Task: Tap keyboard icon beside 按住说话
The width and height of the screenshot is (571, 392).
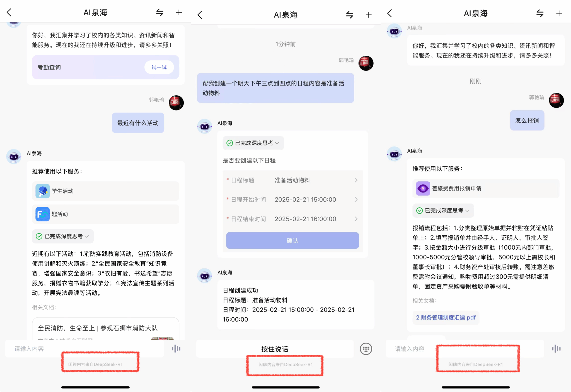Action: (x=366, y=349)
